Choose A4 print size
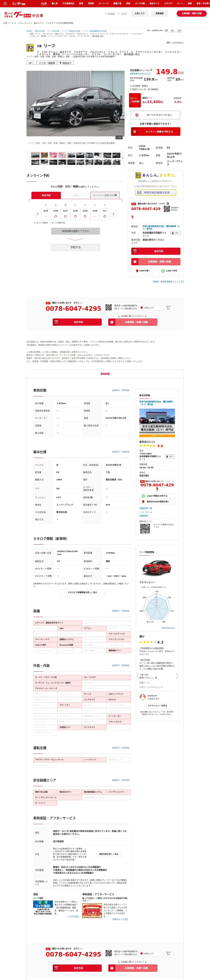210x980 pixels. coord(172,31)
